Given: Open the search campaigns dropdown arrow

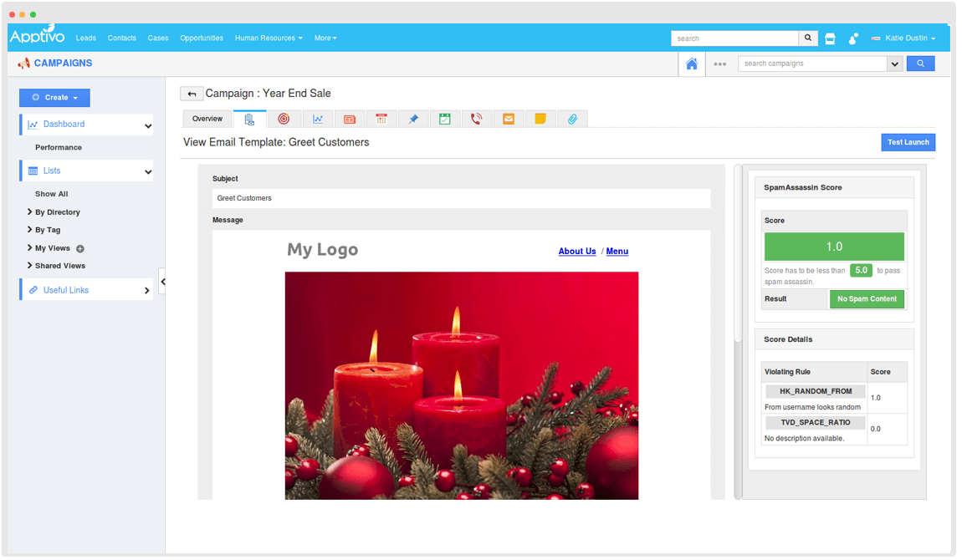Looking at the screenshot, I should point(894,64).
